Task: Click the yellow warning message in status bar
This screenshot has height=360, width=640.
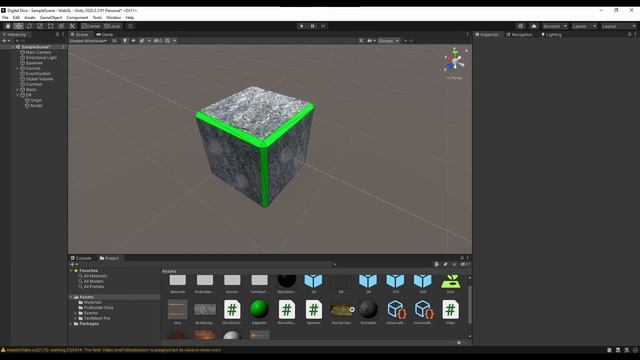Action: (111, 350)
